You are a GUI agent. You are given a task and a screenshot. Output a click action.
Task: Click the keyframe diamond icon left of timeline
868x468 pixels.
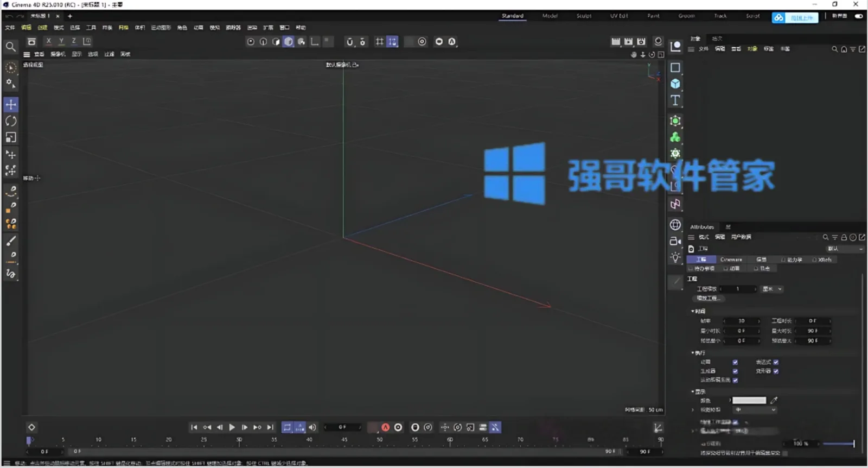click(31, 427)
